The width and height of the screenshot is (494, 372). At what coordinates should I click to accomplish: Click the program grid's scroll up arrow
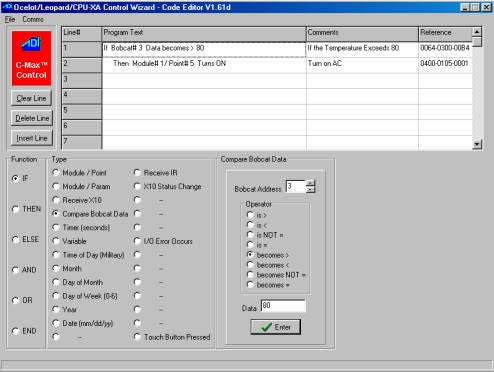tap(477, 32)
